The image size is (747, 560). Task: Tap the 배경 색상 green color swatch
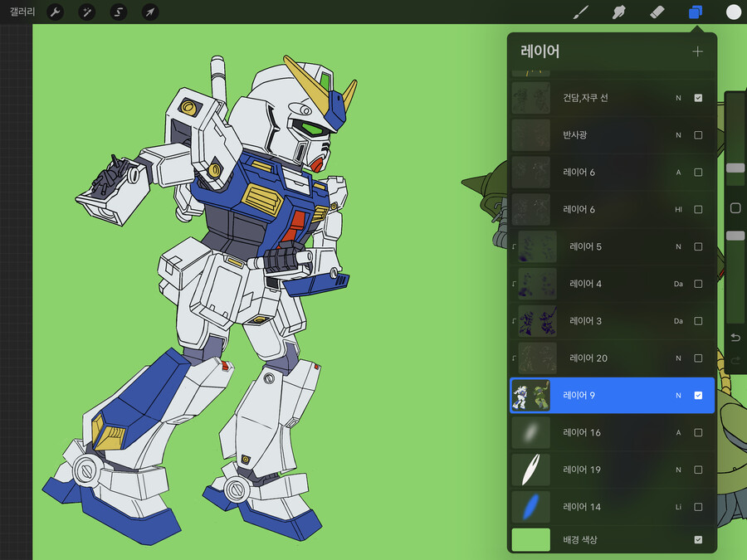pyautogui.click(x=530, y=539)
